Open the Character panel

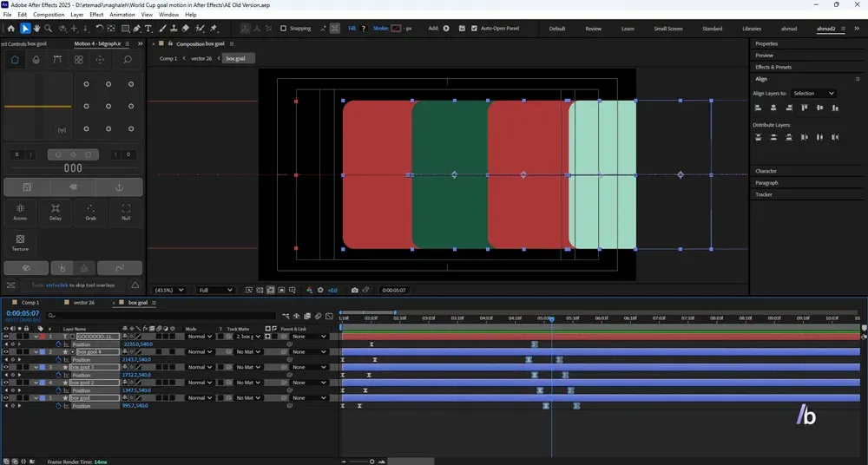[766, 171]
